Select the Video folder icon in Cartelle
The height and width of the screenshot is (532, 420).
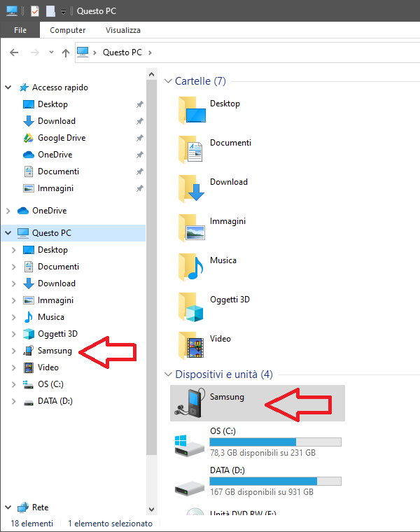[192, 345]
